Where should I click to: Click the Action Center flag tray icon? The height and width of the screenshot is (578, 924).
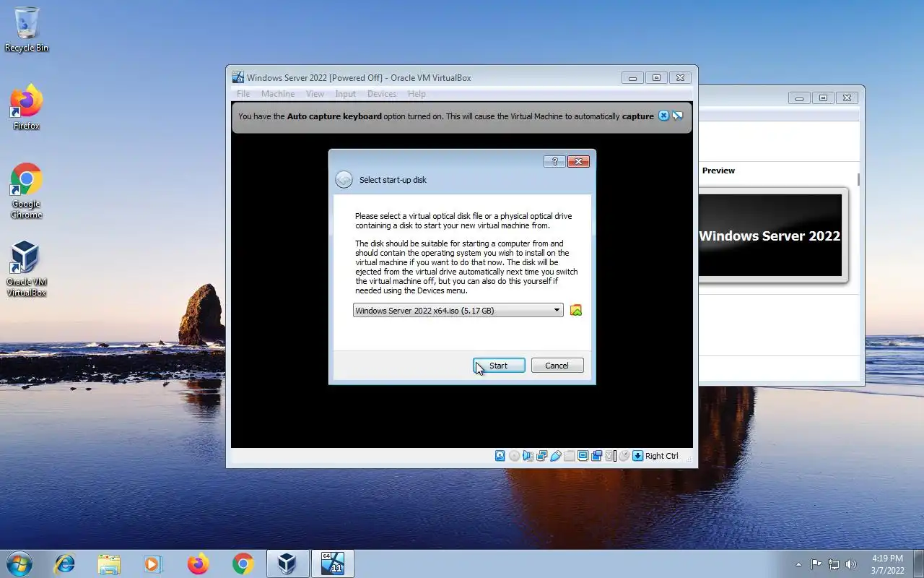tap(816, 564)
